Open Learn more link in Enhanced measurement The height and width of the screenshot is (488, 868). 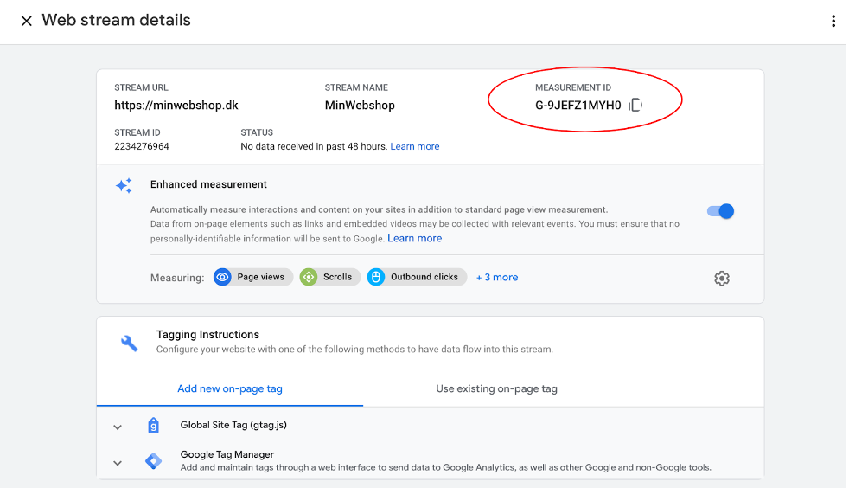pyautogui.click(x=415, y=238)
